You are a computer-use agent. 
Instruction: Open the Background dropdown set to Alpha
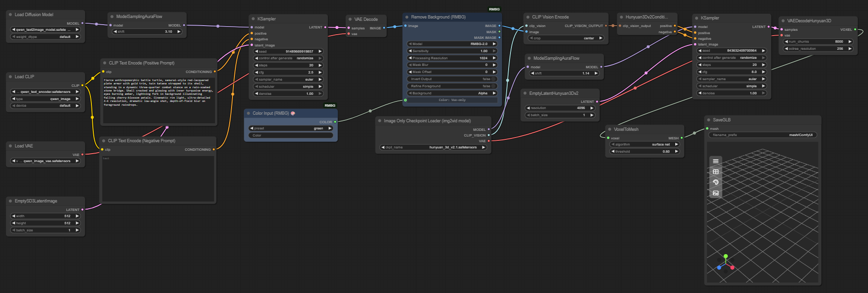(452, 93)
